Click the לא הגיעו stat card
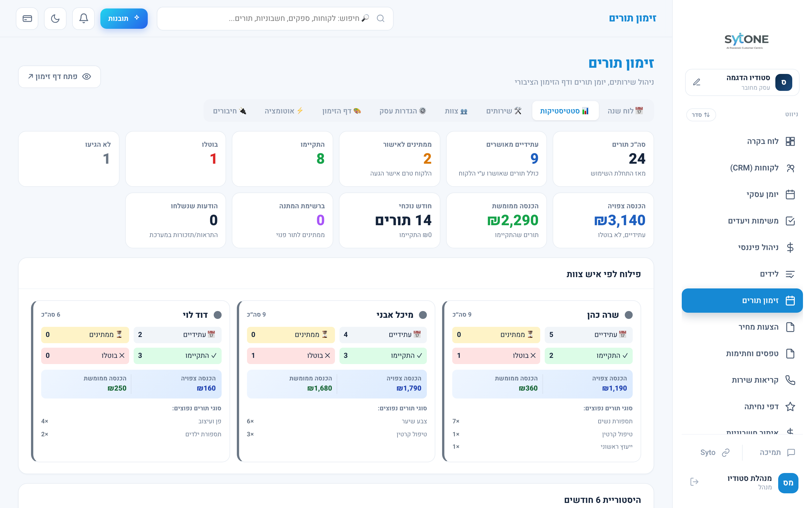812x508 pixels. (x=69, y=159)
